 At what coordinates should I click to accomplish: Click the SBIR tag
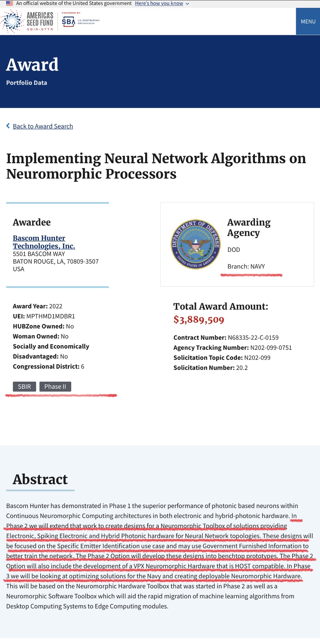pos(25,386)
